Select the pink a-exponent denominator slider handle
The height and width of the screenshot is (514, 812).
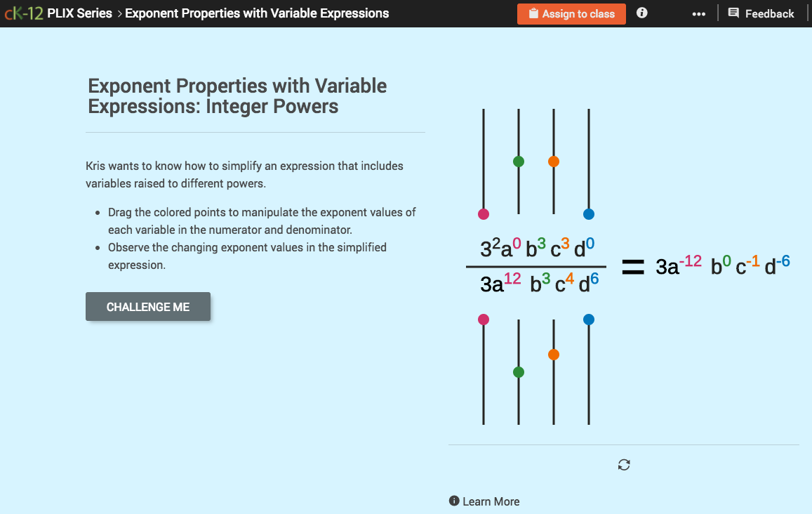[x=483, y=319]
